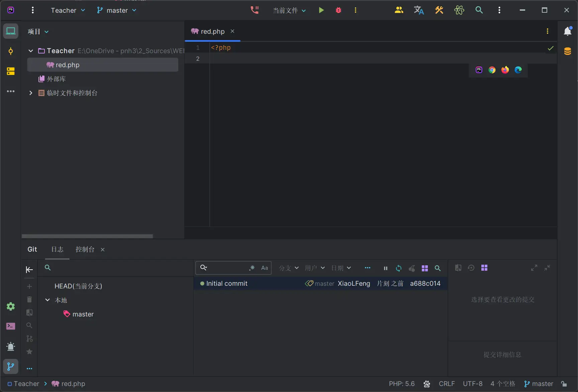
Task: Open Code With Me people icon
Action: click(399, 10)
